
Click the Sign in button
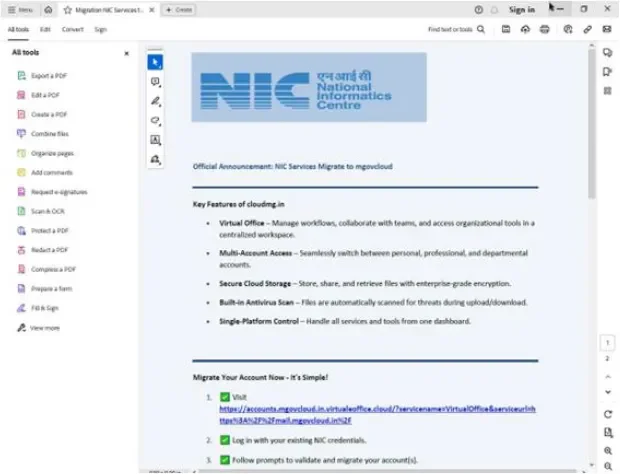pos(521,9)
